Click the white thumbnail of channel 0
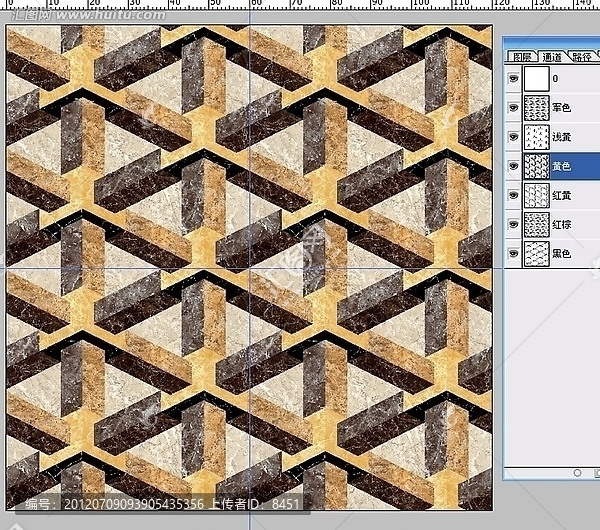Image resolution: width=600 pixels, height=530 pixels. 536,78
